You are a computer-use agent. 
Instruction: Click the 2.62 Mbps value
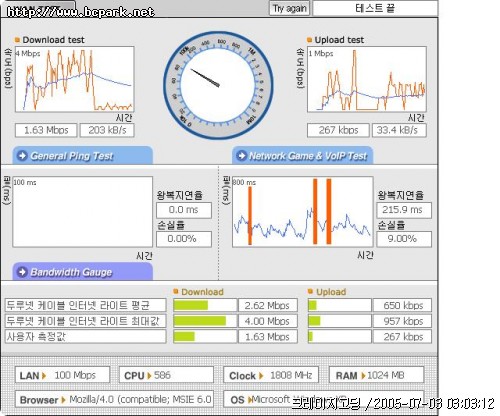(268, 305)
